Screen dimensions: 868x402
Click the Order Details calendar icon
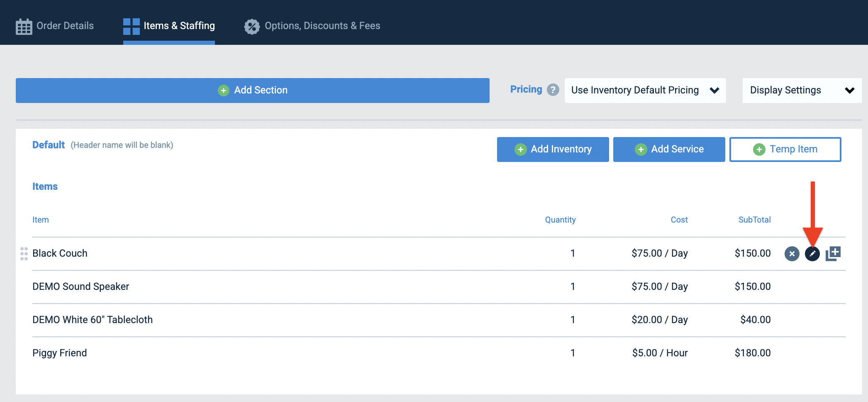tap(24, 27)
